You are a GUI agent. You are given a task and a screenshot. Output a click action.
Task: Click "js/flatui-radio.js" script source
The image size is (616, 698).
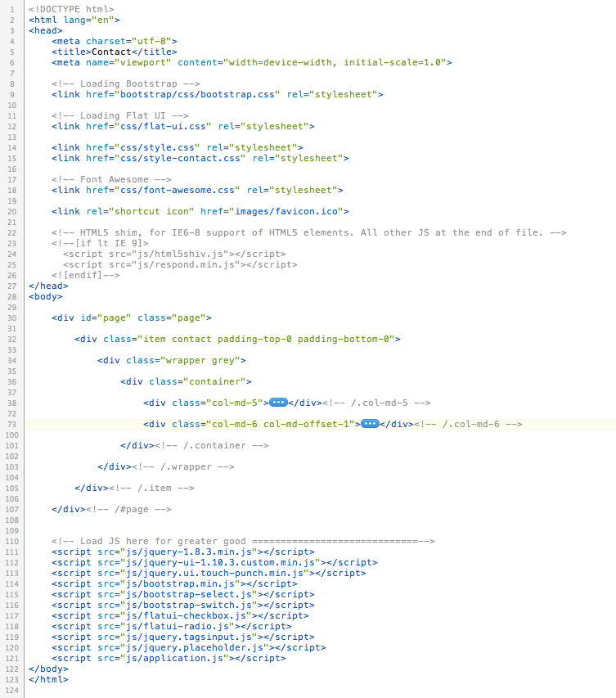tap(178, 626)
